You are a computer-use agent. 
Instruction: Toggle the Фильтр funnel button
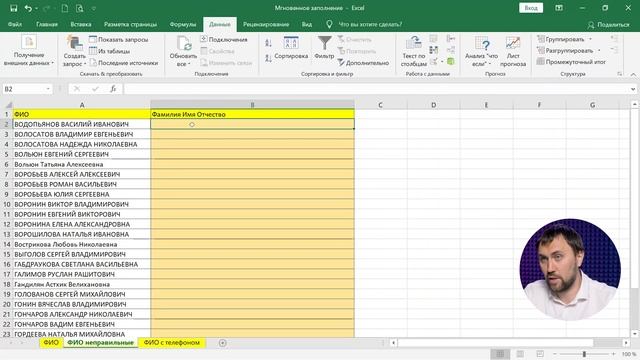coord(324,48)
